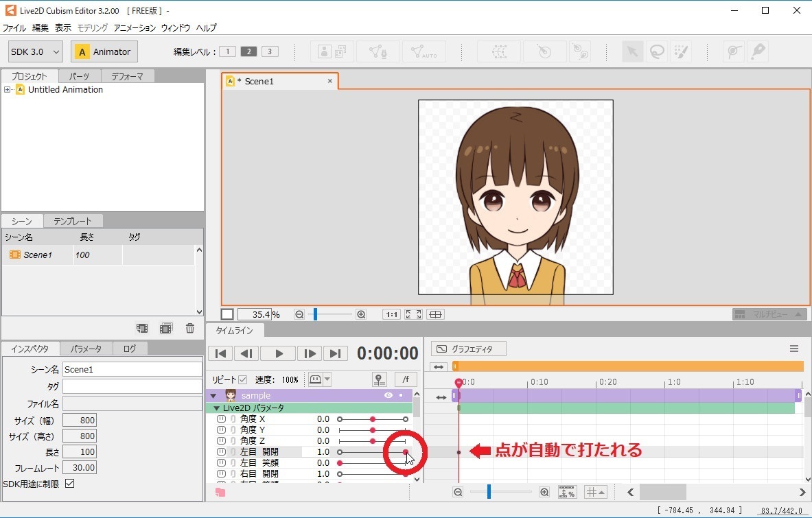Viewport: 812px width, 518px height.
Task: Select the manual mesh edit tool
Action: (378, 51)
